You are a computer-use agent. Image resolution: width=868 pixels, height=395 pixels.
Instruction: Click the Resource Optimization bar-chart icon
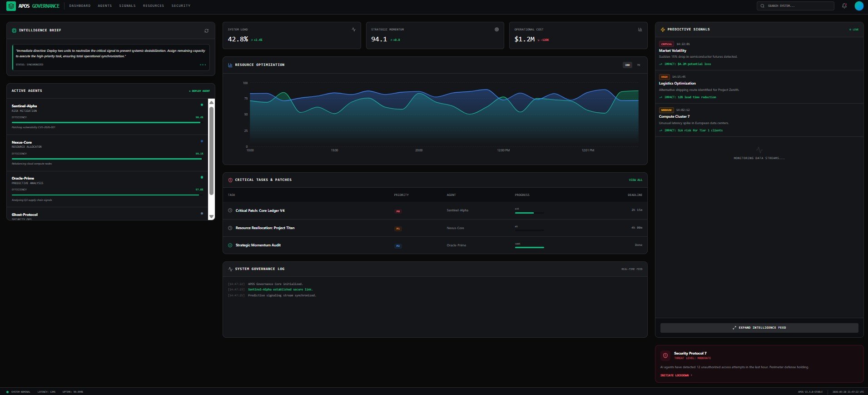pyautogui.click(x=230, y=65)
